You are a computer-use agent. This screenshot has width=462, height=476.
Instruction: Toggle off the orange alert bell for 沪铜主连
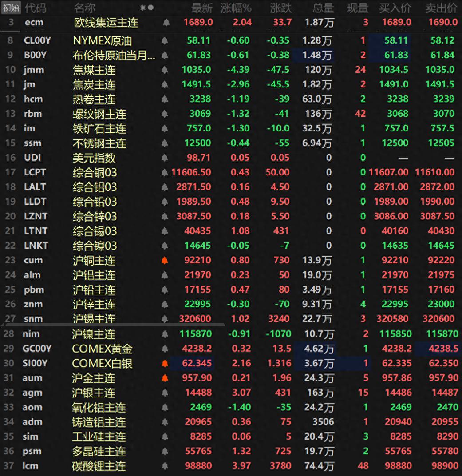click(x=165, y=260)
